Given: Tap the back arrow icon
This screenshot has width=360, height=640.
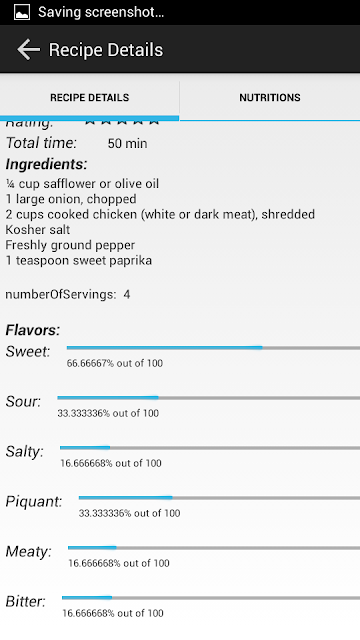Looking at the screenshot, I should [x=29, y=50].
